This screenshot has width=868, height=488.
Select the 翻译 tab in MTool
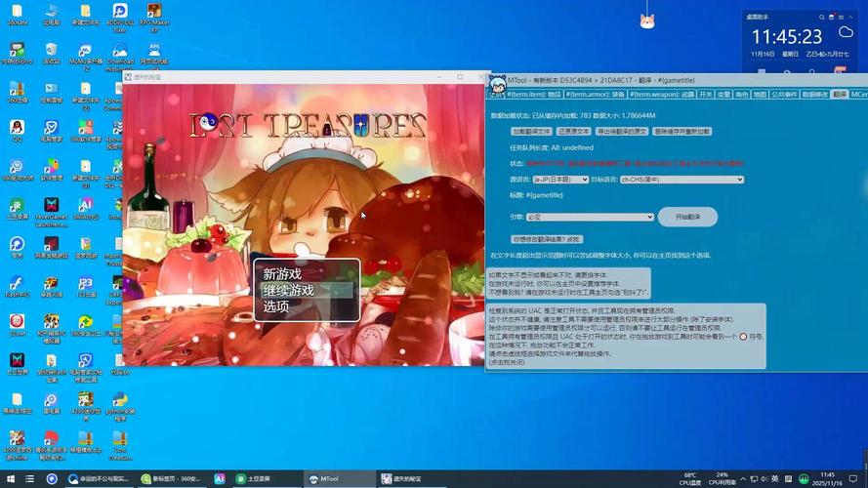coord(840,95)
